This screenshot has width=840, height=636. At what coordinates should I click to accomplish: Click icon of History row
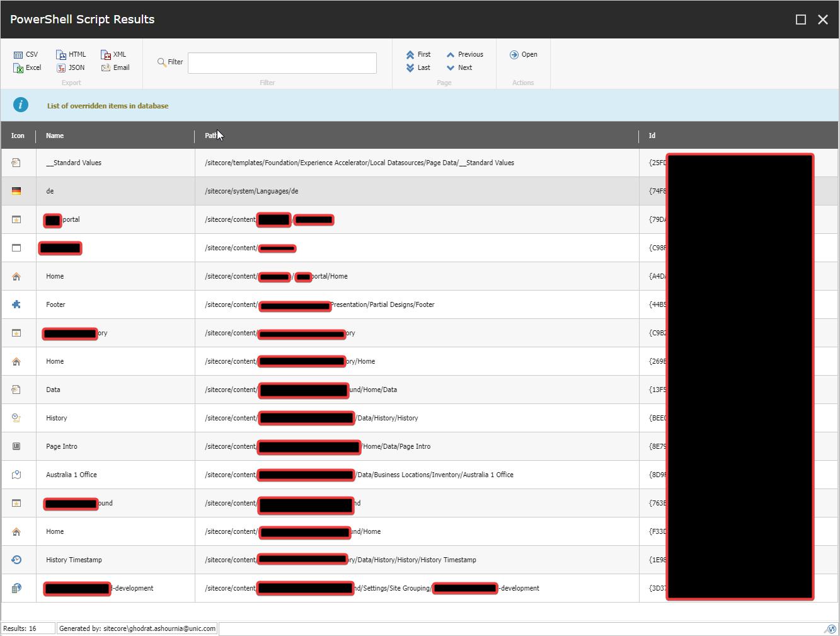[x=16, y=418]
